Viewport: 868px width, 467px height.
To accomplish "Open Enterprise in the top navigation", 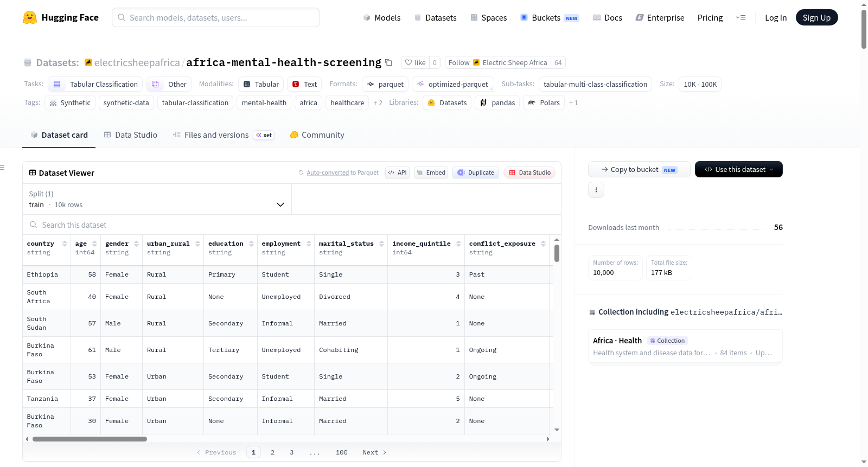I will coord(660,17).
